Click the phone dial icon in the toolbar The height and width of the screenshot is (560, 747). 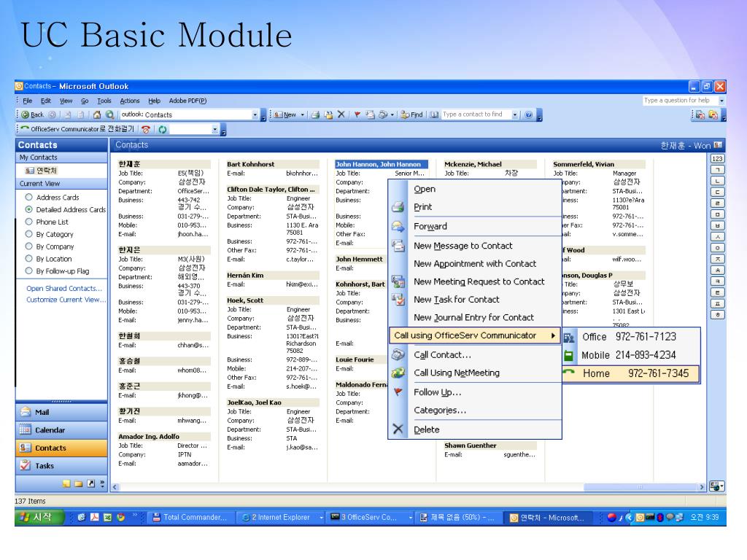(382, 114)
